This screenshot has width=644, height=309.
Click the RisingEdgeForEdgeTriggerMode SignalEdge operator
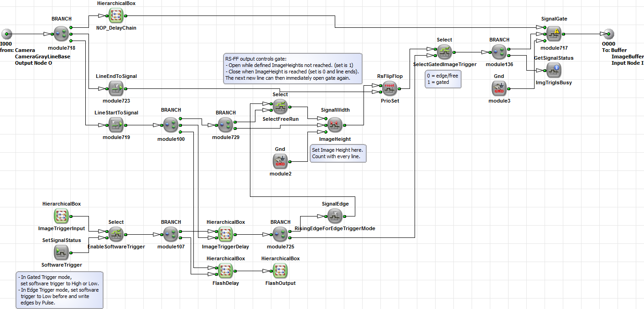tap(335, 216)
